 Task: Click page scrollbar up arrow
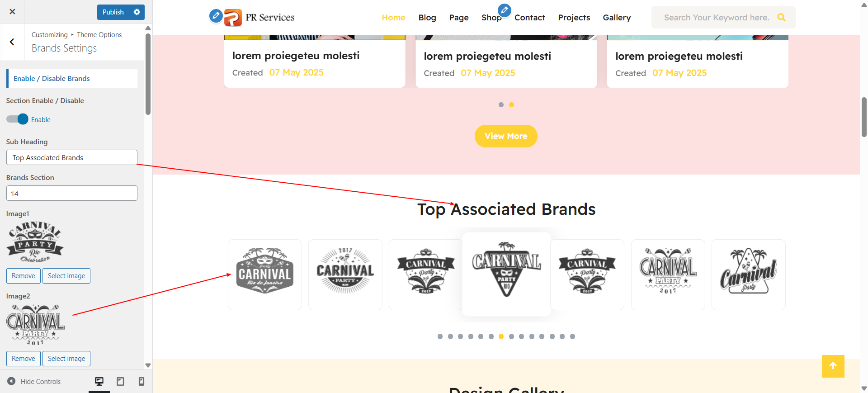[x=864, y=4]
